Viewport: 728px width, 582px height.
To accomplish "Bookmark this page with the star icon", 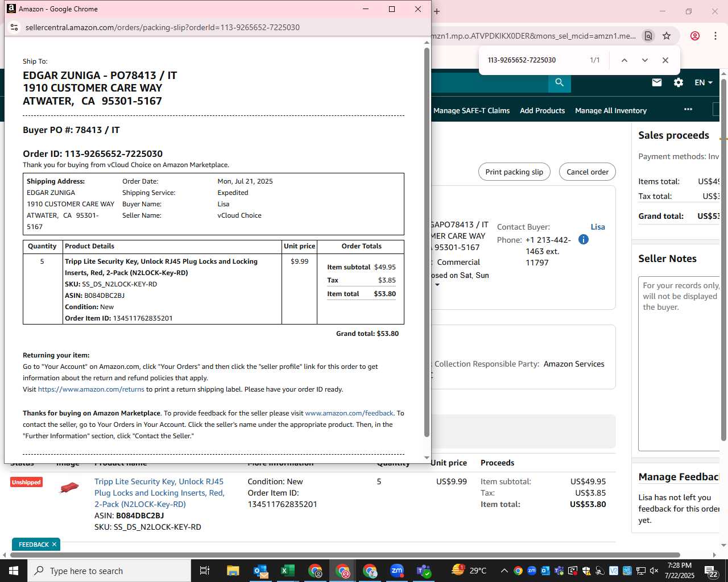I will click(667, 36).
